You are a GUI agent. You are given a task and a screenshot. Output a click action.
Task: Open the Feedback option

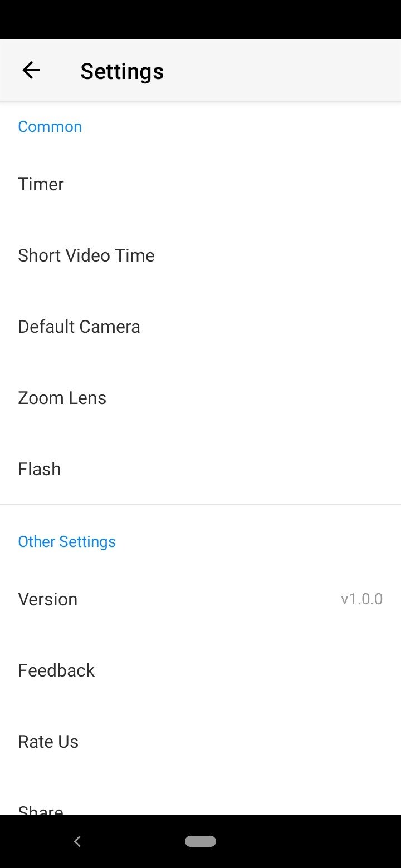point(56,670)
